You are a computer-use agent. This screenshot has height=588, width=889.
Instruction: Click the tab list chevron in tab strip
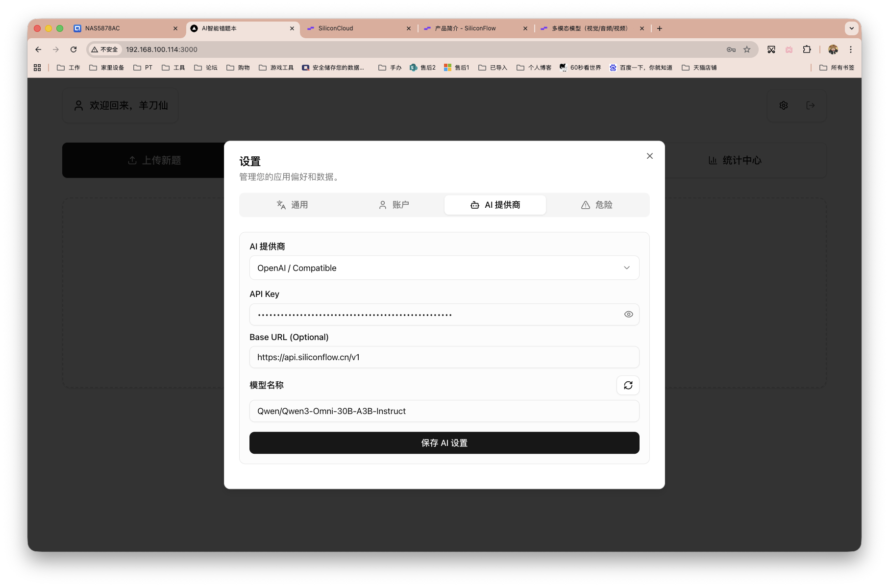[851, 28]
